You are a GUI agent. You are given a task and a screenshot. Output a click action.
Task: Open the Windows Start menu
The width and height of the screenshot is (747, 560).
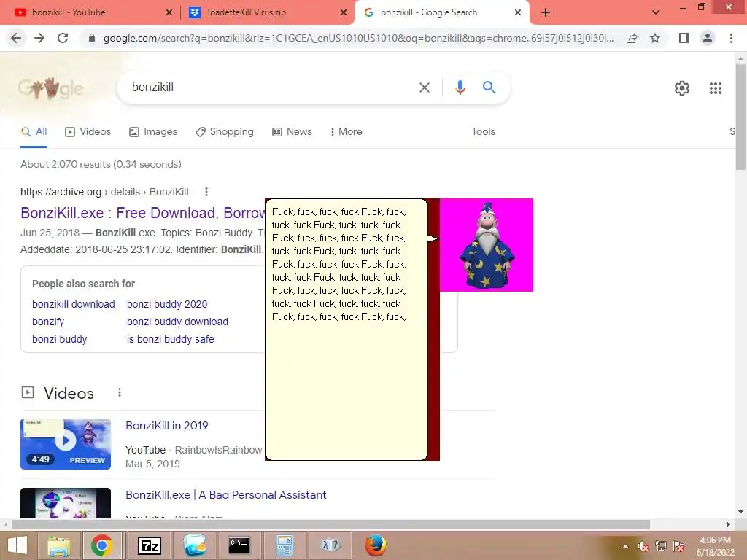point(18,545)
